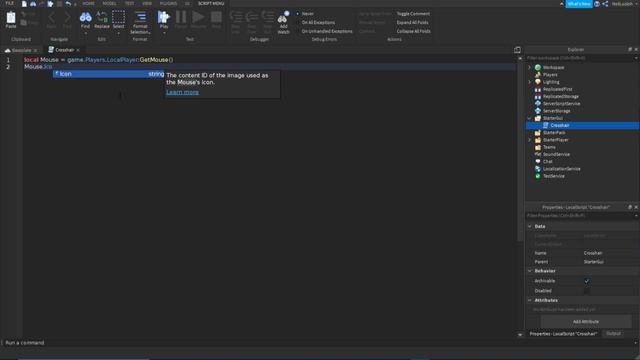Screen dimensions: 640x360
Task: Open the Replace tool
Action: point(102,17)
